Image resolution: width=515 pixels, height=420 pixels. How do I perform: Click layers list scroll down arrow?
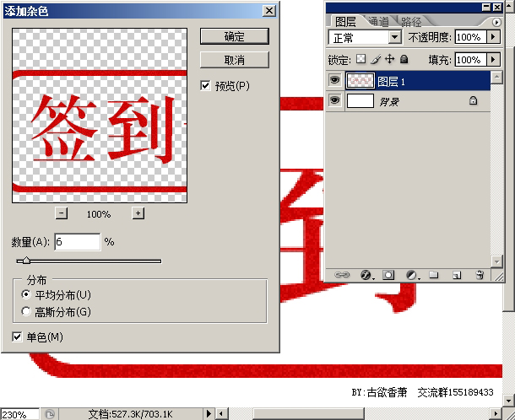pos(496,261)
